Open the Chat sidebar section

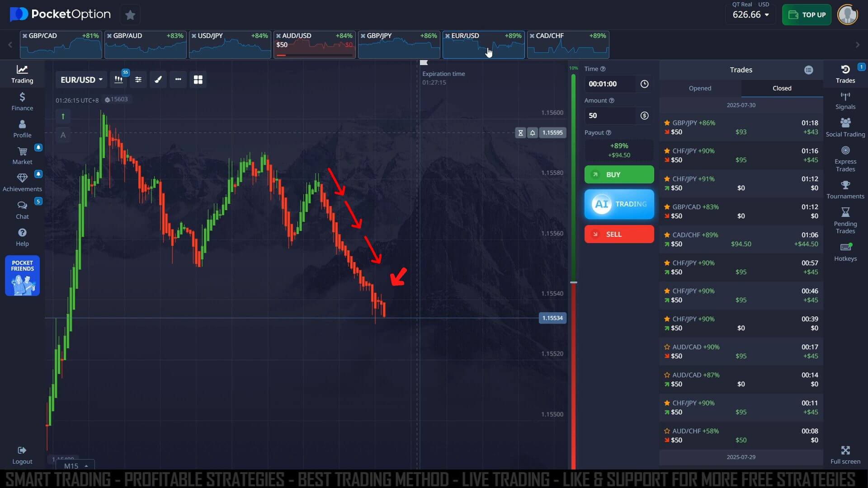coord(22,210)
